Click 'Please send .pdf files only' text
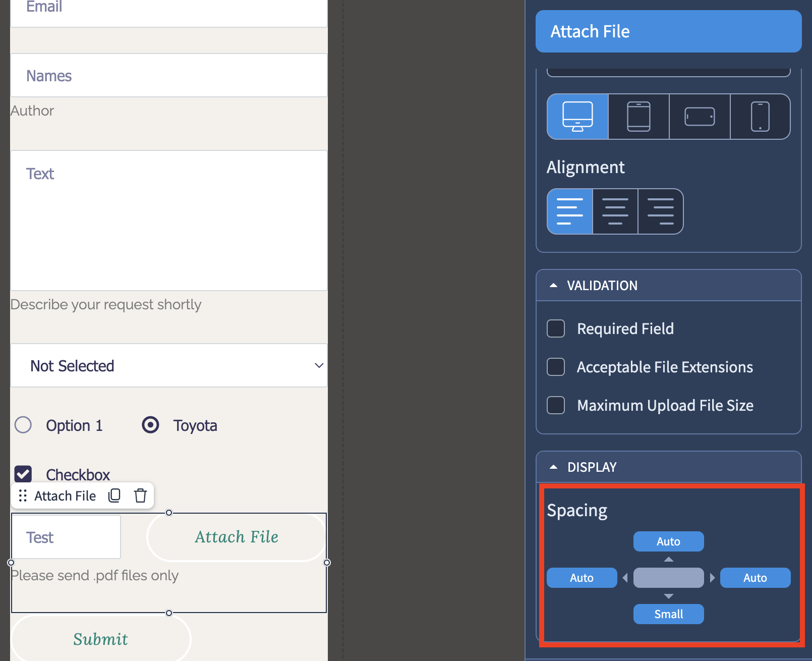This screenshot has height=661, width=812. 95,575
